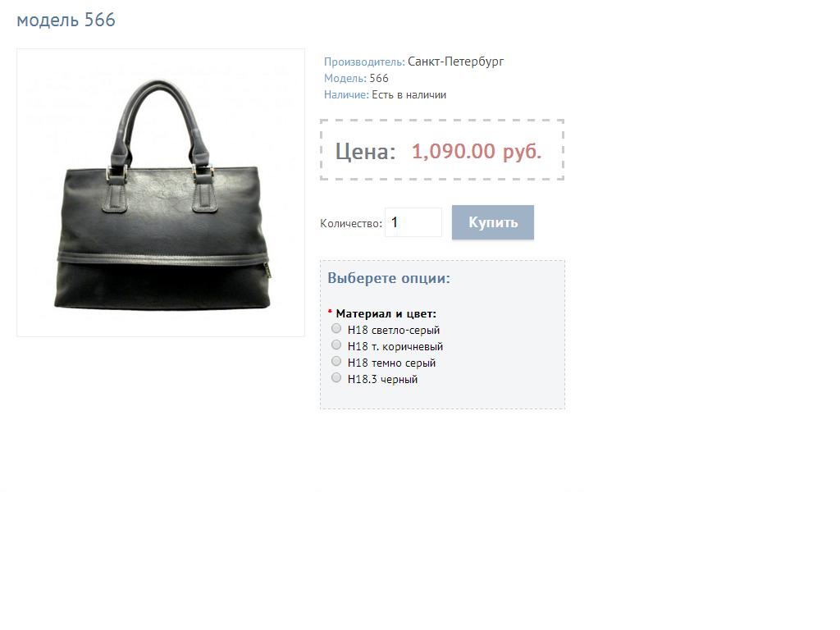
Task: Open the handbag product image
Action: coord(161,193)
